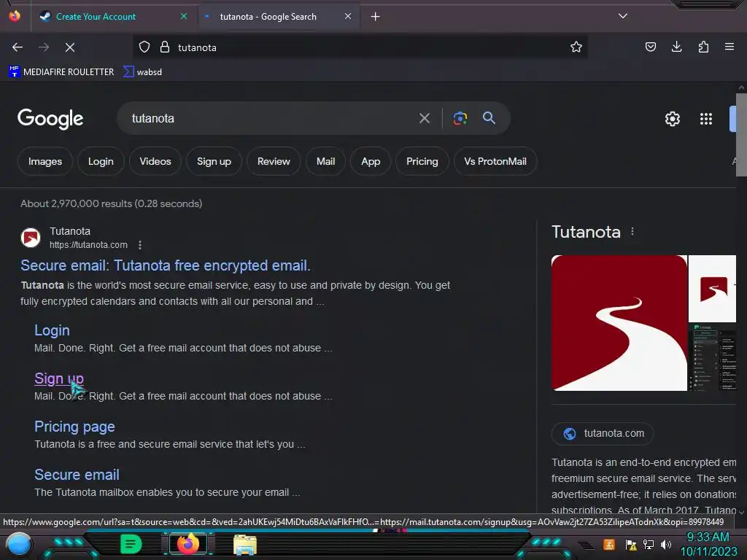Select the Login filter chip
The width and height of the screenshot is (747, 560).
101,161
